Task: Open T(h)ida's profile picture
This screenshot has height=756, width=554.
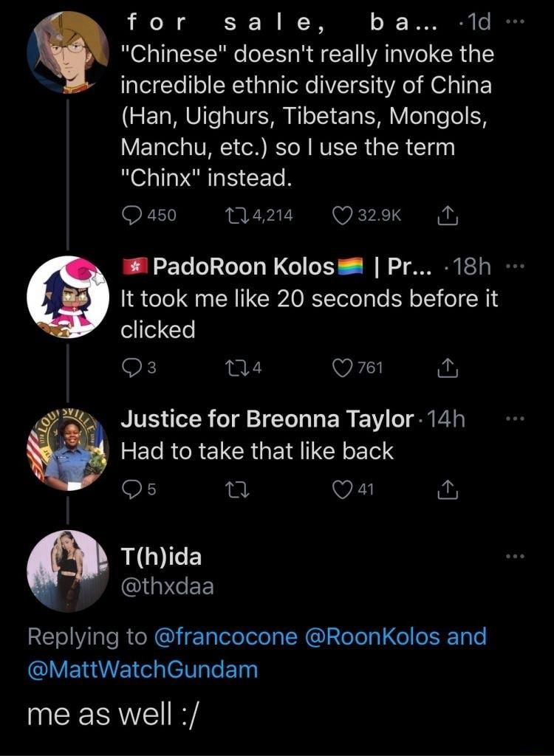Action: [x=68, y=572]
